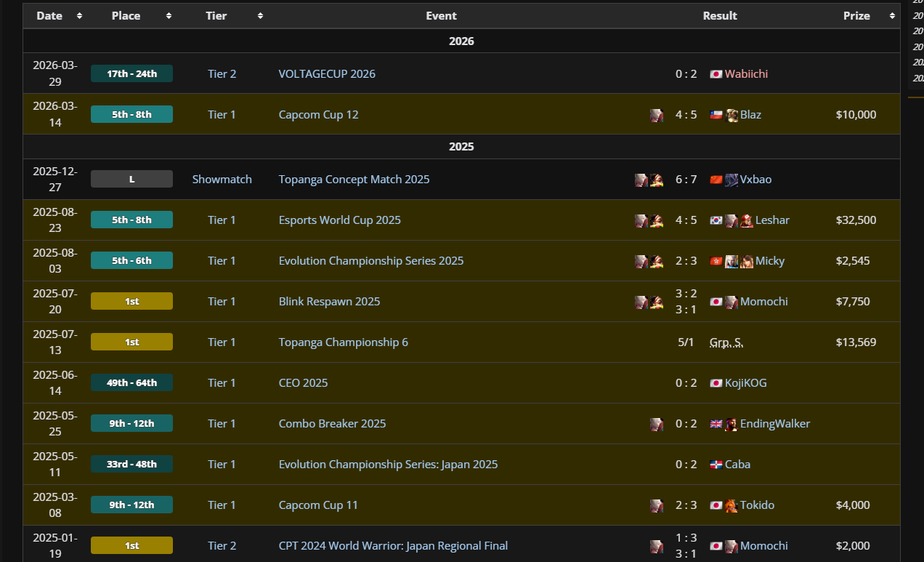Click EndingWalker's character portrait icon
Screen dimensions: 924x562
tap(731, 424)
